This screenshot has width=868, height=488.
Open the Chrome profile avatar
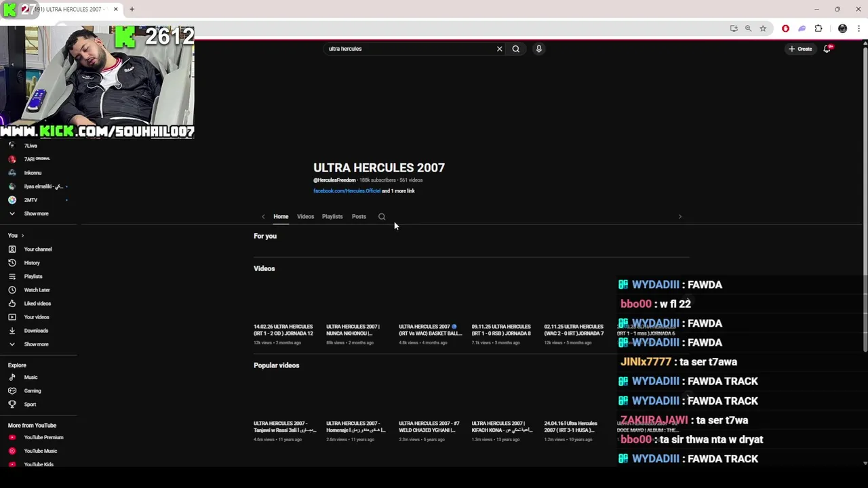click(x=842, y=28)
